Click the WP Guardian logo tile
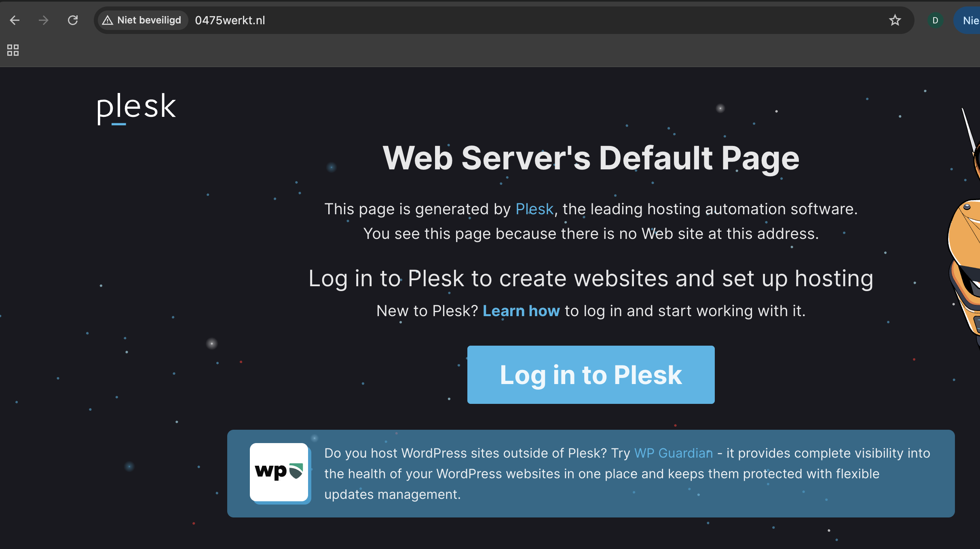The height and width of the screenshot is (549, 980). [279, 472]
